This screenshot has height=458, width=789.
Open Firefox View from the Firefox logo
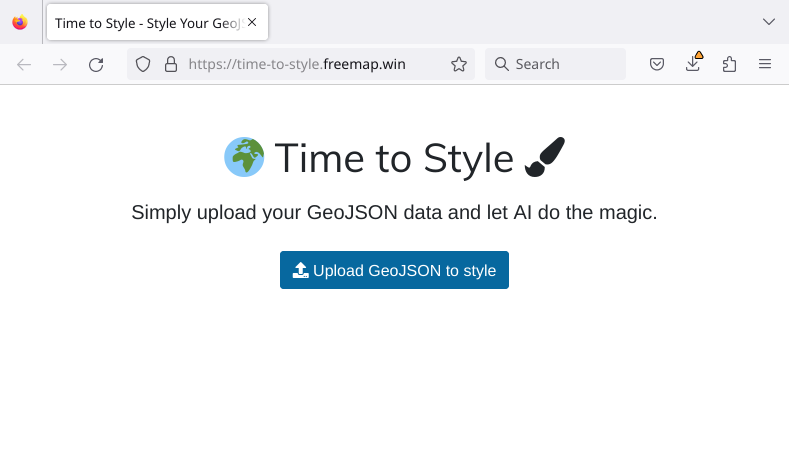20,22
